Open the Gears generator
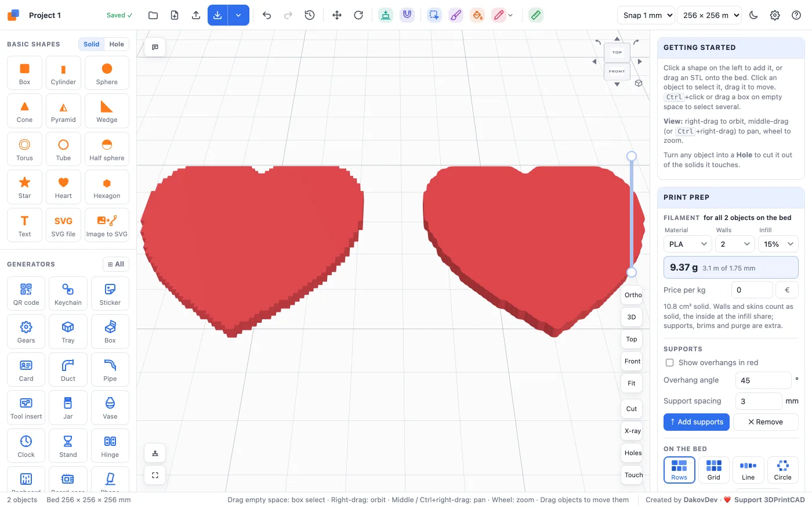This screenshot has width=812, height=508. pos(26,332)
